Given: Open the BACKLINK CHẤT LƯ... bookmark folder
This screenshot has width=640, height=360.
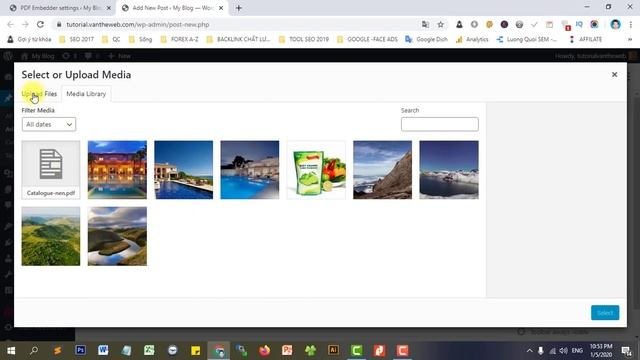Looking at the screenshot, I should pyautogui.click(x=239, y=39).
